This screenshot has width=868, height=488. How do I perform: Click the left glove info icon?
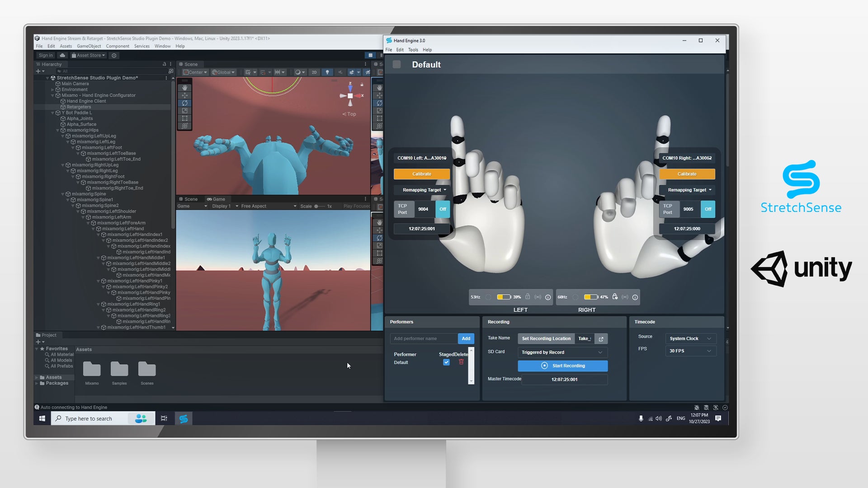click(548, 297)
